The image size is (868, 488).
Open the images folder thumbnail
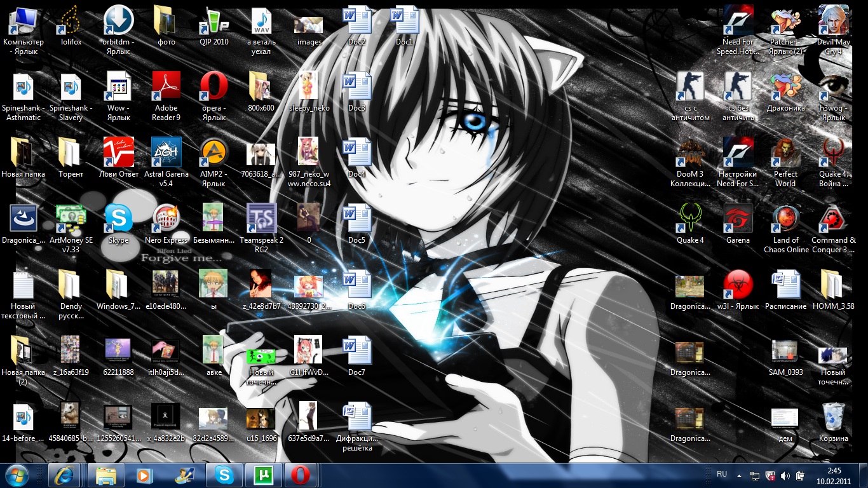pyautogui.click(x=309, y=24)
